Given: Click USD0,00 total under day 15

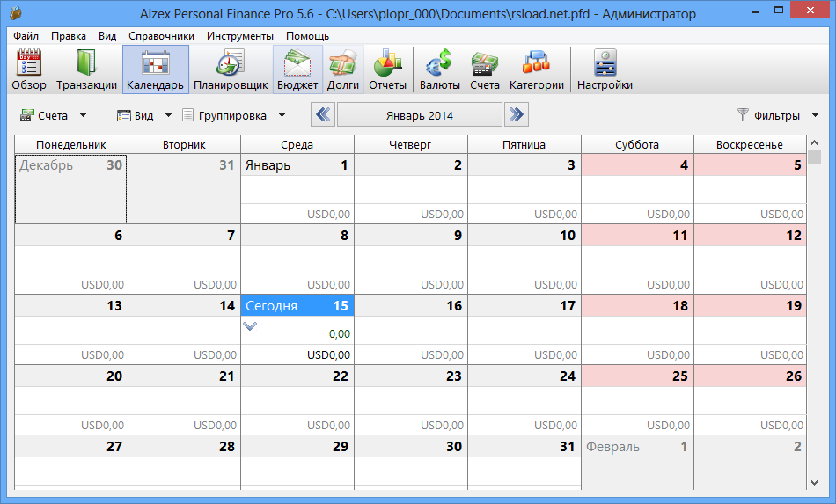Looking at the screenshot, I should pyautogui.click(x=328, y=354).
